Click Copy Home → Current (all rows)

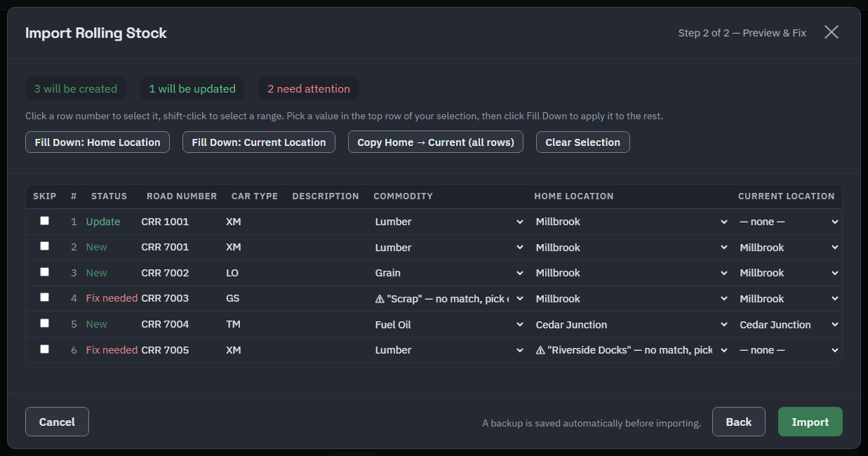tap(436, 142)
